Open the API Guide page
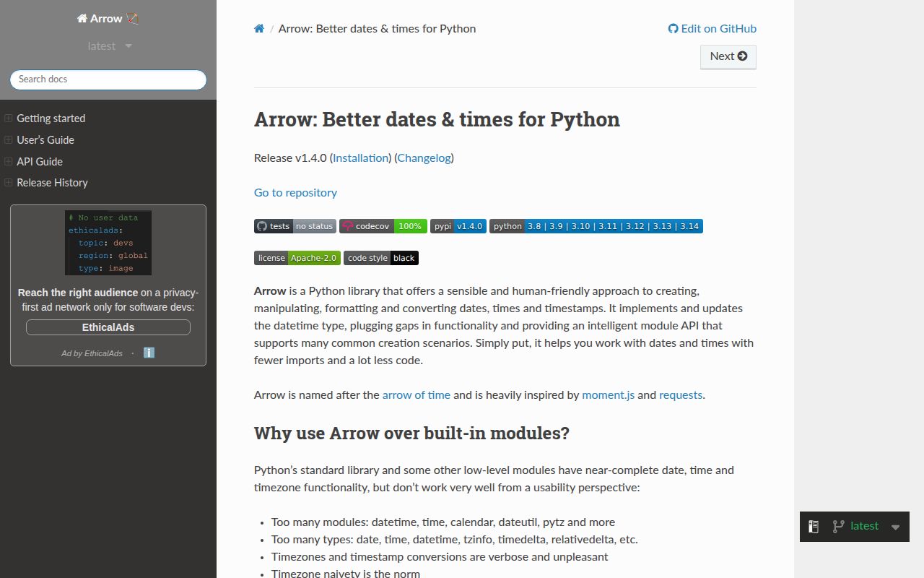The height and width of the screenshot is (578, 924). (40, 162)
